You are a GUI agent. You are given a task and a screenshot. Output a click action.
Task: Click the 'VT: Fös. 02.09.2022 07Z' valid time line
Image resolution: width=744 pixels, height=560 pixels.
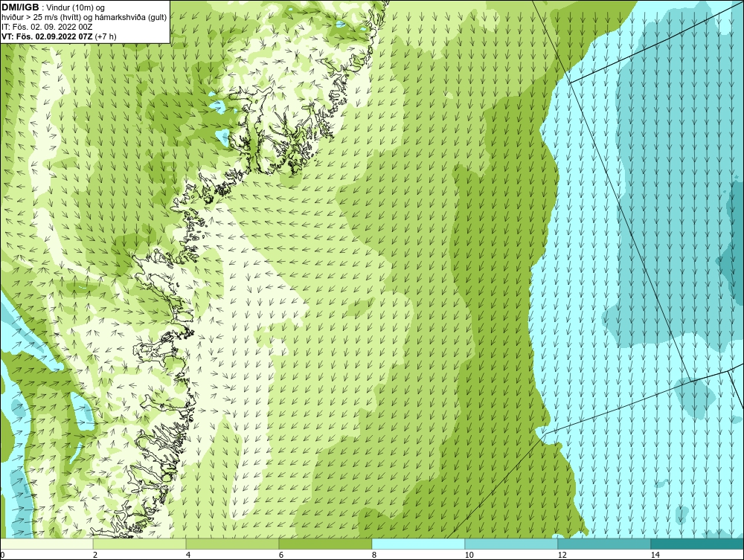pos(59,36)
